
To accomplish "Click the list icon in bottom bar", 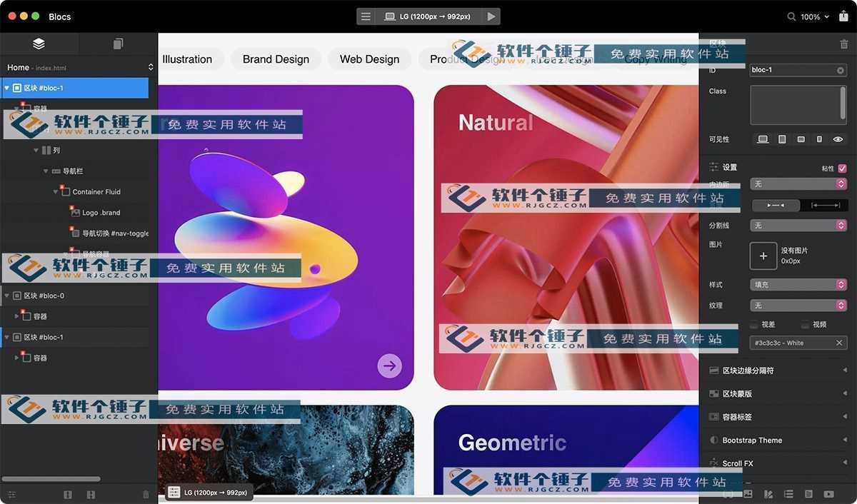I will pos(788,494).
